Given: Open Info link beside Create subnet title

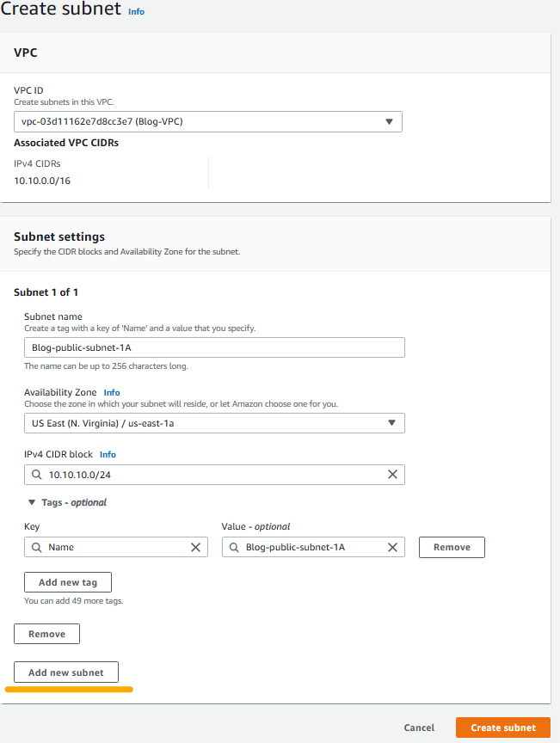Looking at the screenshot, I should tap(136, 12).
